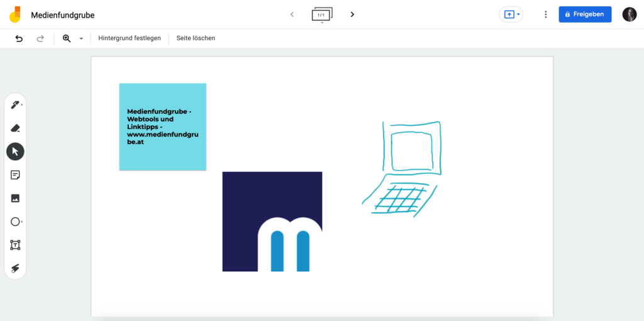Add a sticky note
This screenshot has width=644, height=321.
(15, 175)
